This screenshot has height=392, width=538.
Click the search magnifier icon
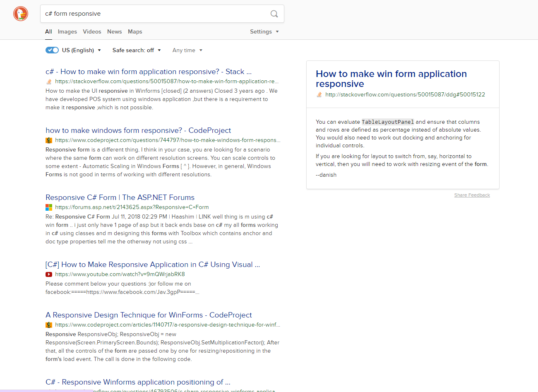pyautogui.click(x=274, y=14)
